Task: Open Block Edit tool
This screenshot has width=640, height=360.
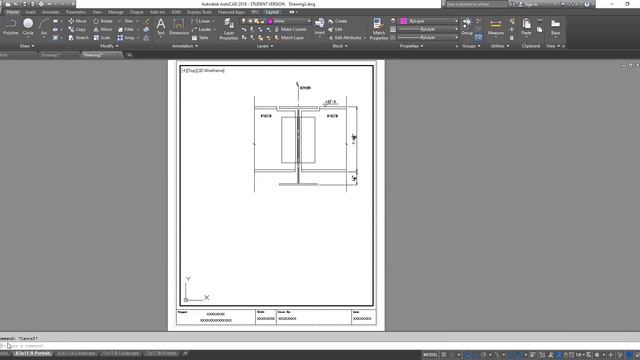Action: click(336, 29)
